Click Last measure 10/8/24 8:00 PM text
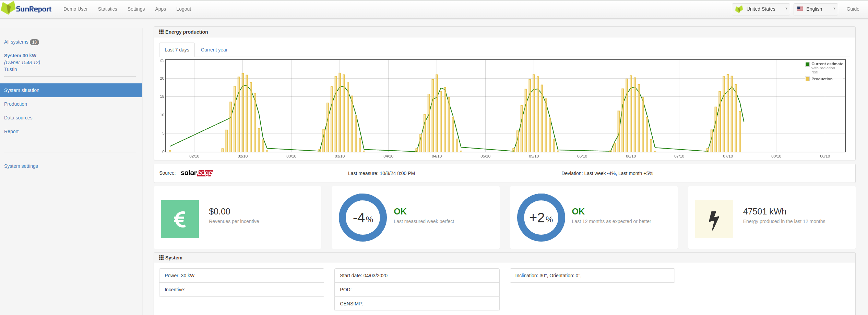Image resolution: width=868 pixels, height=315 pixels. click(381, 173)
